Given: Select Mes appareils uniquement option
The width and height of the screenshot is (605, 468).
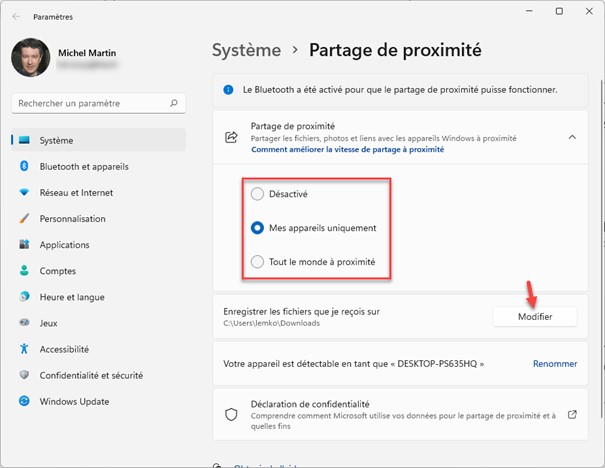Looking at the screenshot, I should click(x=258, y=228).
